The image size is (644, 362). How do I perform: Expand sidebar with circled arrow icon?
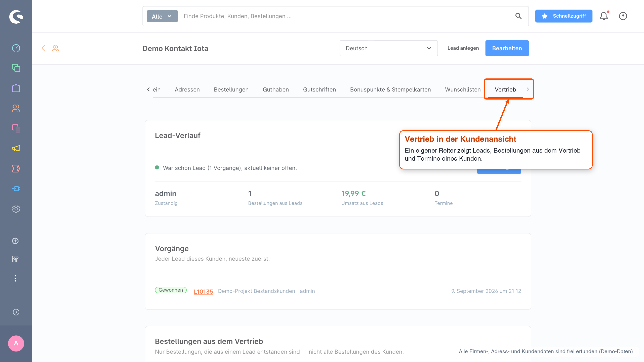(x=16, y=312)
